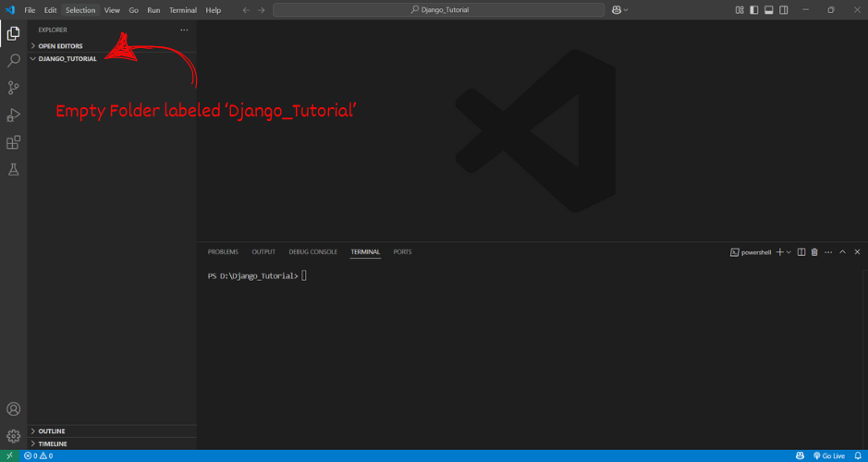The image size is (868, 462).
Task: Toggle the bottom panel visibility
Action: pos(769,10)
